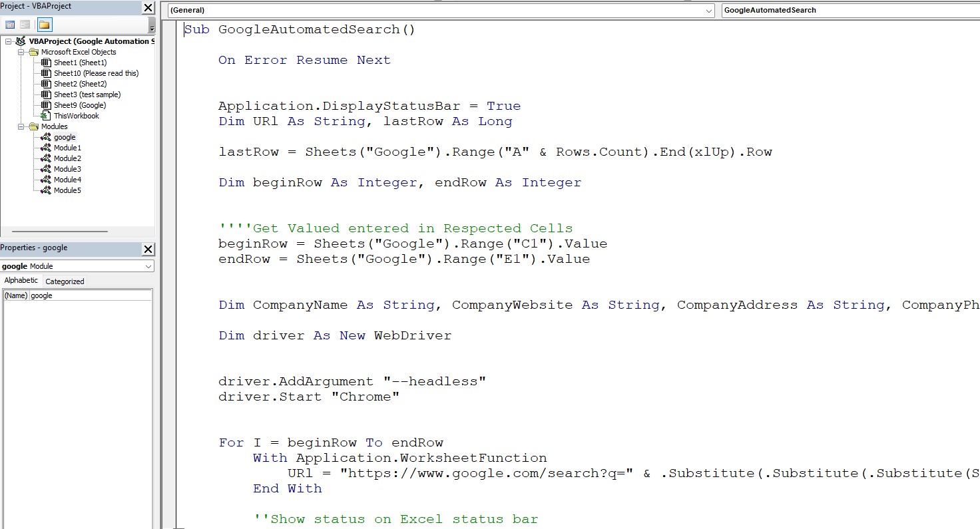
Task: Click the Dim URl As String line
Action: [366, 121]
